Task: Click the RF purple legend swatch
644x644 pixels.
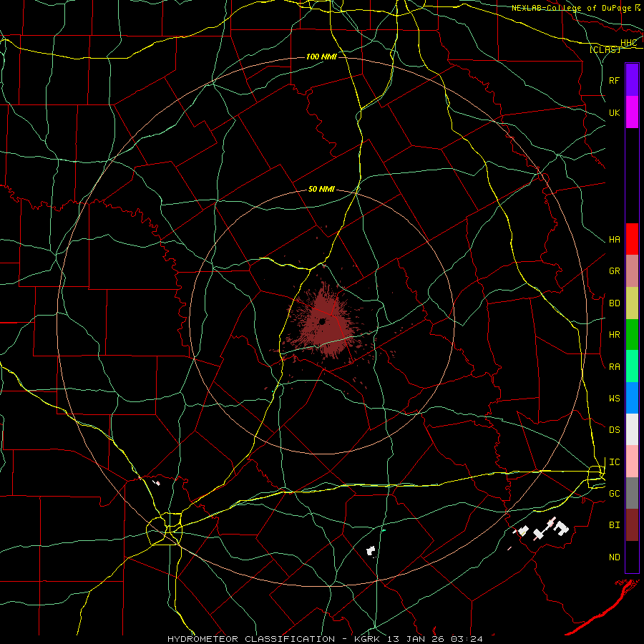Action: 632,80
